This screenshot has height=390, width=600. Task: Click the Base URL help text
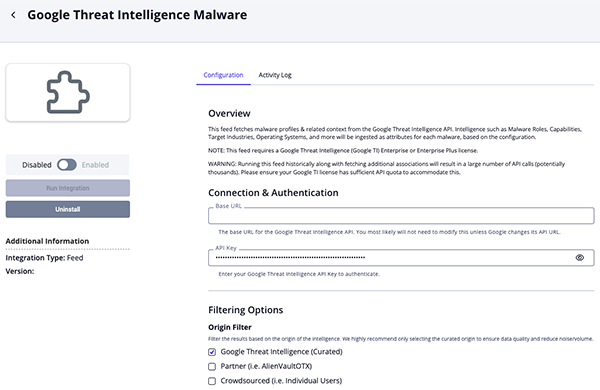click(389, 232)
